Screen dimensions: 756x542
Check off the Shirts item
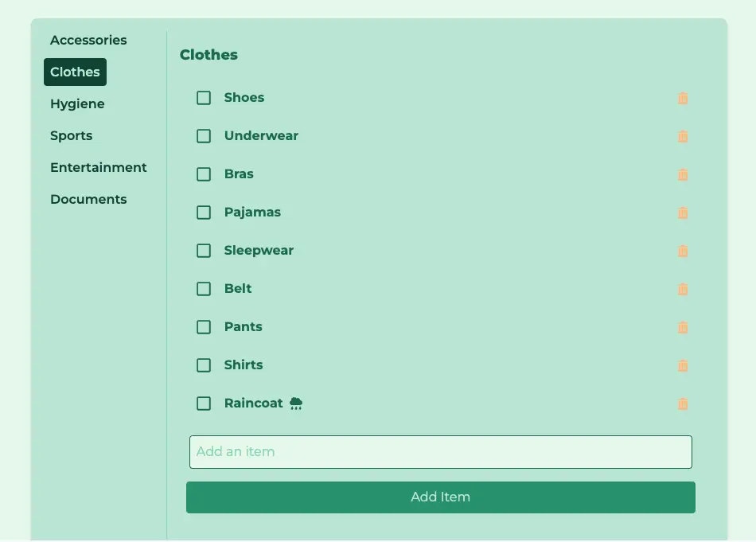tap(204, 365)
